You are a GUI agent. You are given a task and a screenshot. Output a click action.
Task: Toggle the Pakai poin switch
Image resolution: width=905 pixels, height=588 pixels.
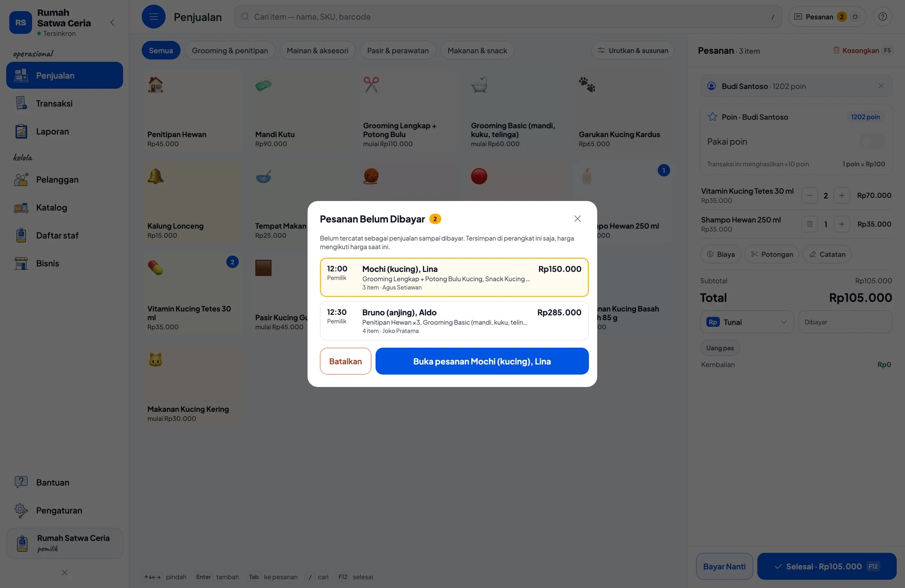(871, 141)
